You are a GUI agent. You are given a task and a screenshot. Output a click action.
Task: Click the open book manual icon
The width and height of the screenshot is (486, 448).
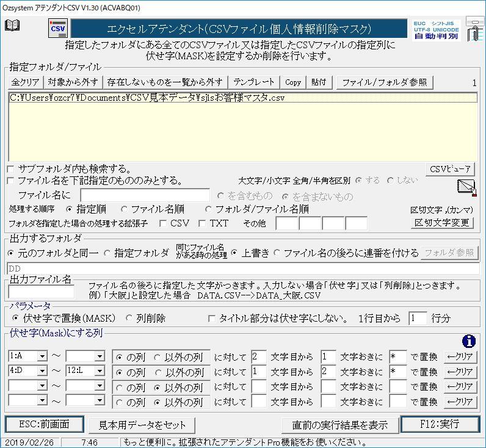[12, 26]
